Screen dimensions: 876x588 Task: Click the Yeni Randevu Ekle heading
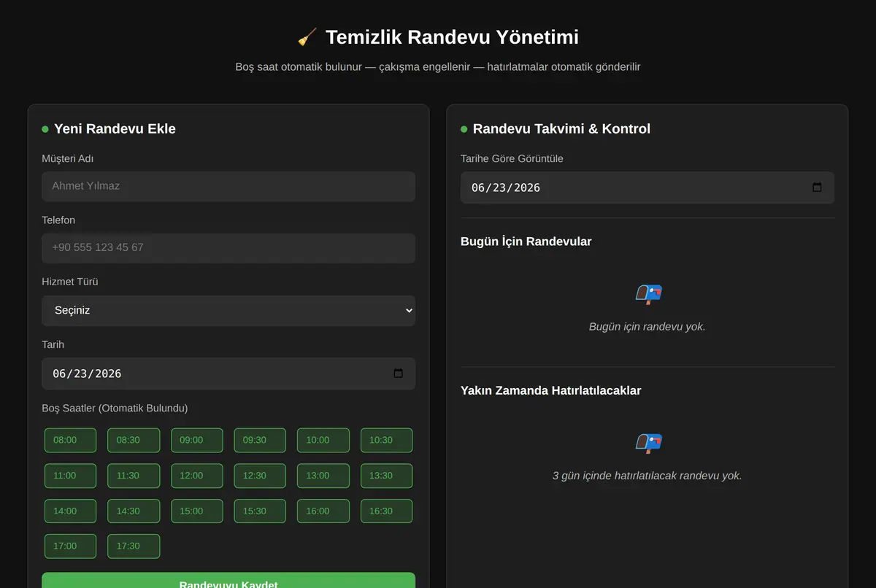pos(115,129)
